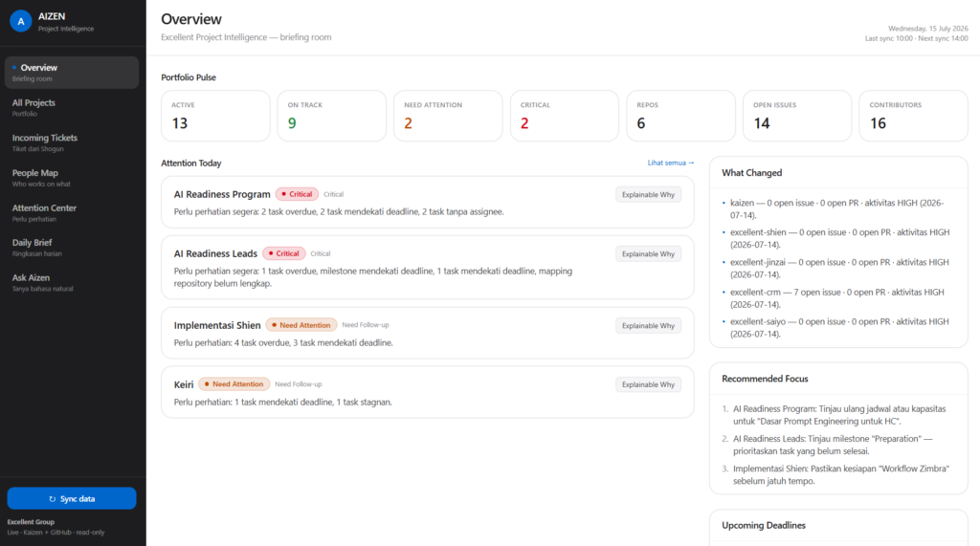Navigate to People Map
Image resolution: width=980 pixels, height=546 pixels.
(72, 178)
